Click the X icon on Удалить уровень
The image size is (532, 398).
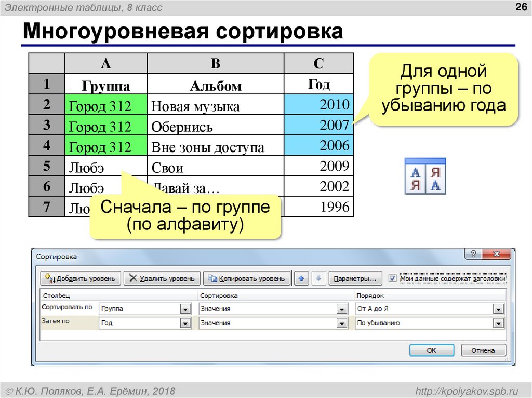[132, 278]
